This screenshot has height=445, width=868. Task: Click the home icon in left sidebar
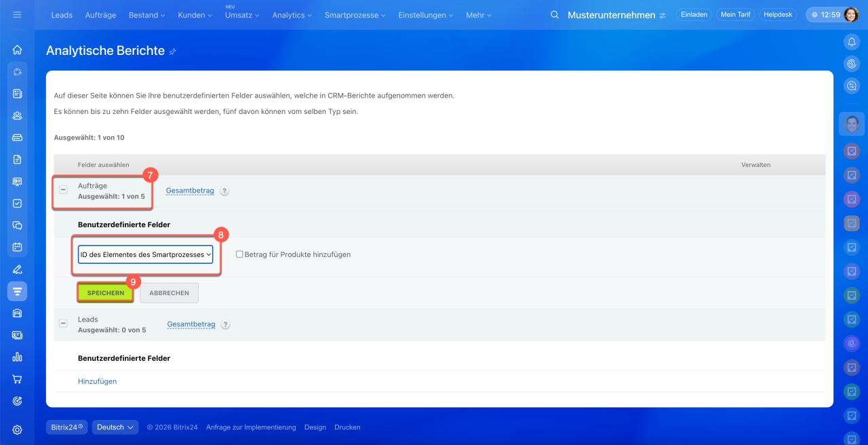(x=17, y=50)
